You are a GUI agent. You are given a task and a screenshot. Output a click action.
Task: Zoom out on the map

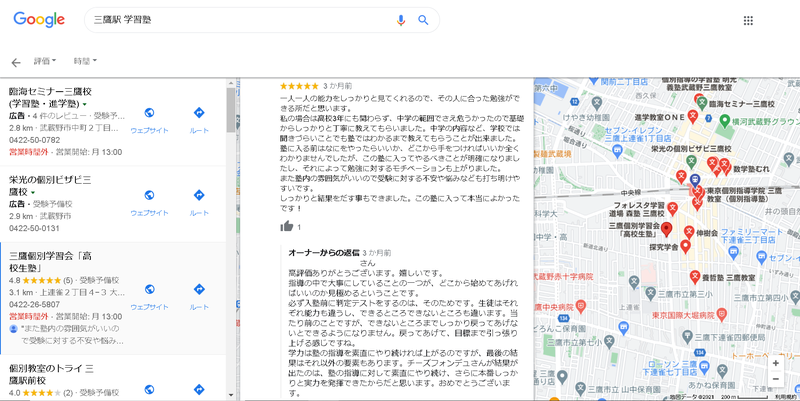776,379
